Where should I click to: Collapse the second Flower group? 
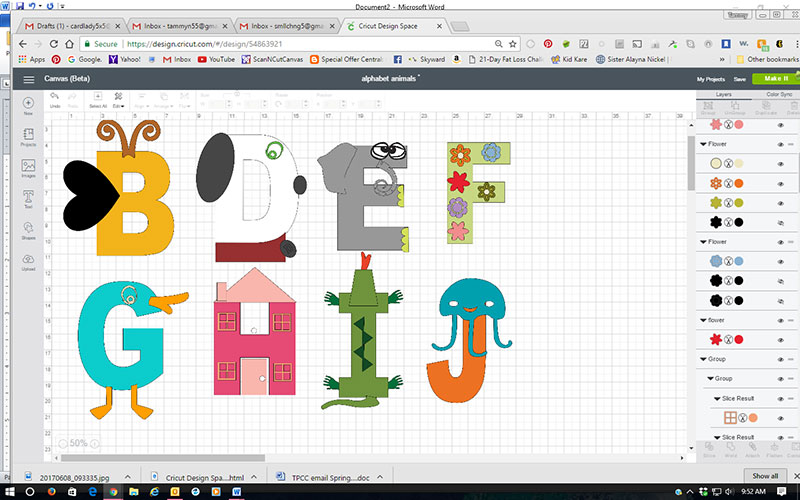pyautogui.click(x=704, y=242)
